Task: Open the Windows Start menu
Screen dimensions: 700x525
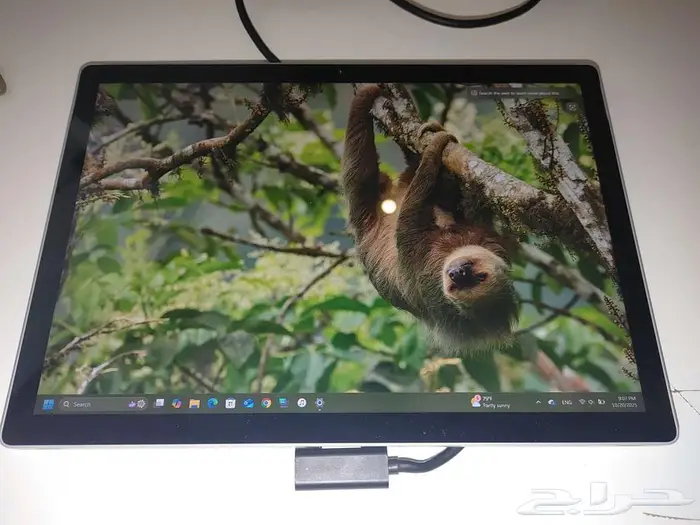Action: [x=50, y=404]
